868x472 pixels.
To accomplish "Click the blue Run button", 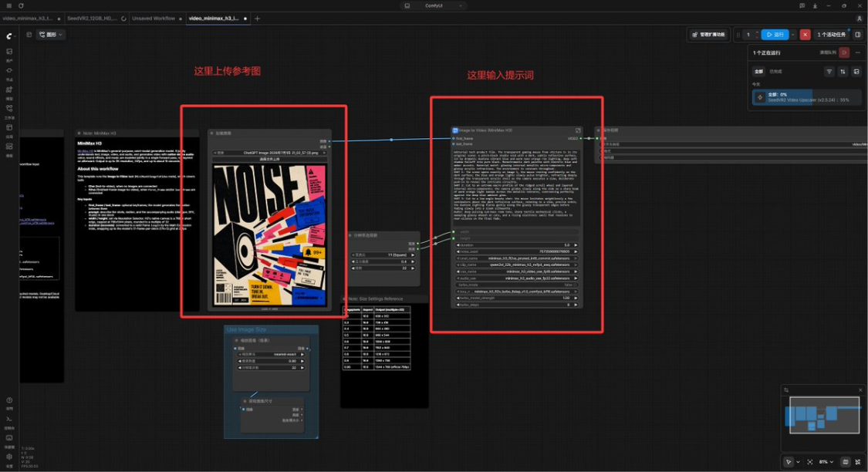I will click(x=775, y=34).
